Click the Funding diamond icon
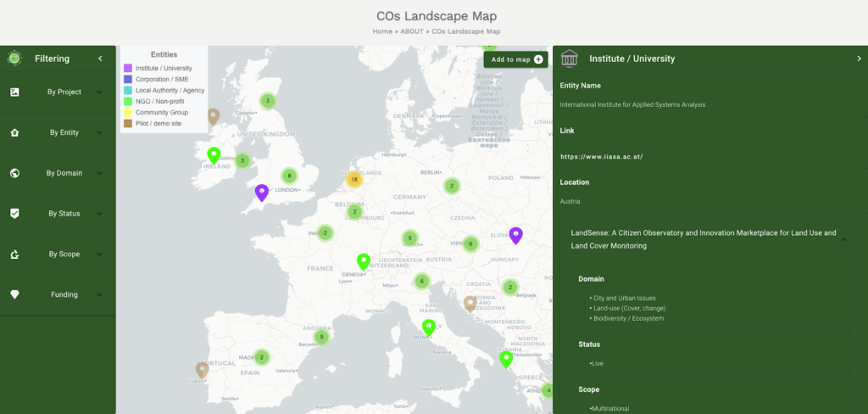Screen dimensions: 868x414 14,294
